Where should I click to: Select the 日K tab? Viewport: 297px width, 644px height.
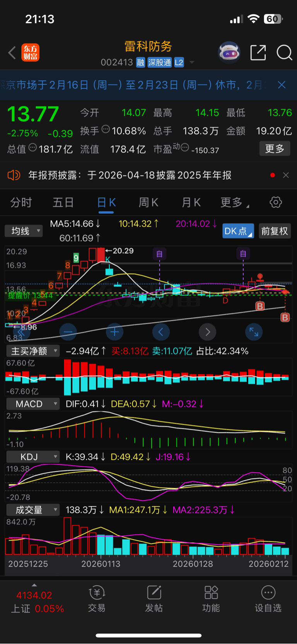click(x=106, y=203)
